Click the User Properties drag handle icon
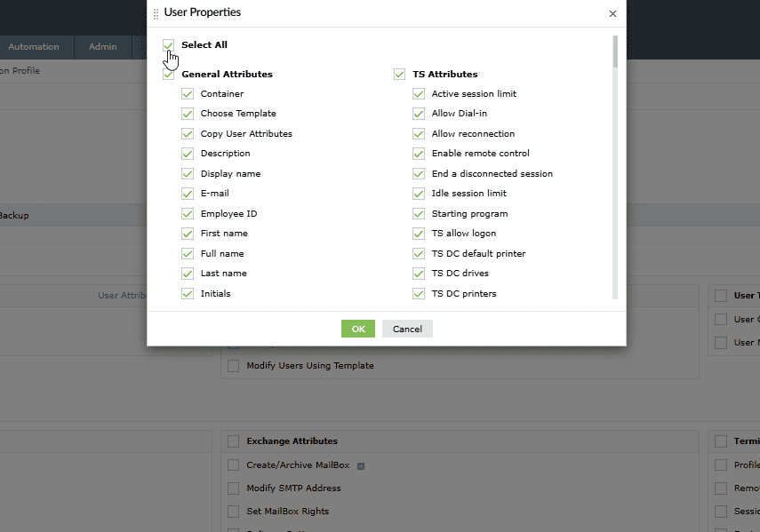Screen dimensions: 760x532 click(156, 13)
